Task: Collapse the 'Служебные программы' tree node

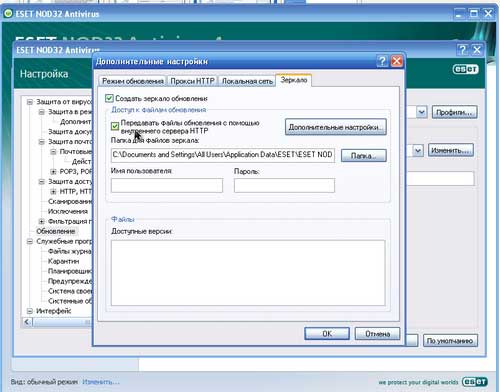Action: pos(30,241)
